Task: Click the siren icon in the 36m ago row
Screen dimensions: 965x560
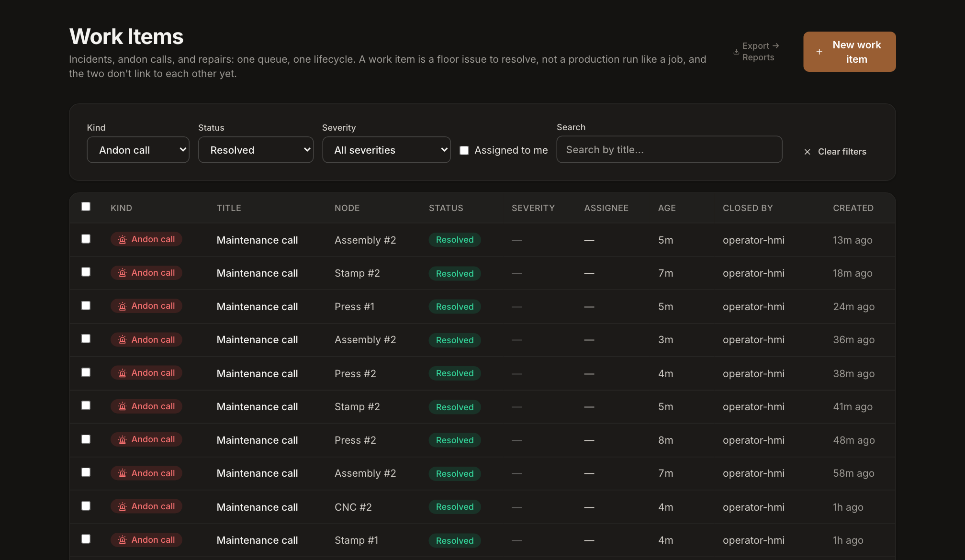Action: [x=123, y=340]
